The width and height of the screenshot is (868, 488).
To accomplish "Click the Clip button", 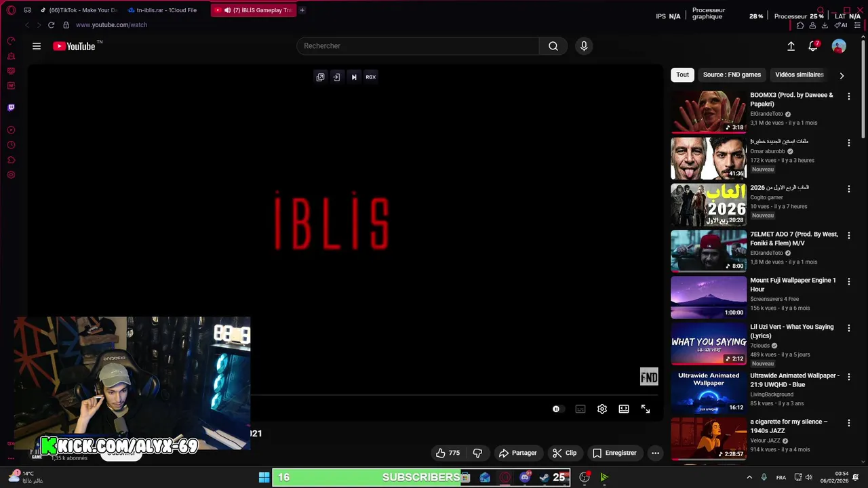I will [x=564, y=453].
